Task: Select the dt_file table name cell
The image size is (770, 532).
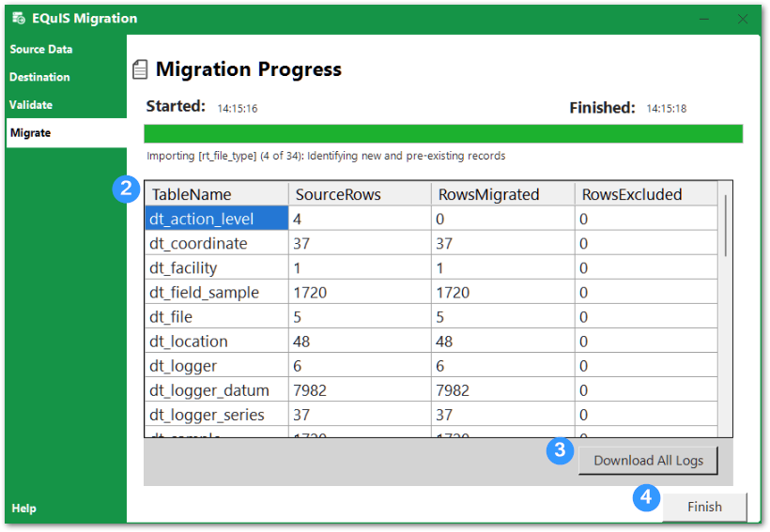Action: [217, 316]
